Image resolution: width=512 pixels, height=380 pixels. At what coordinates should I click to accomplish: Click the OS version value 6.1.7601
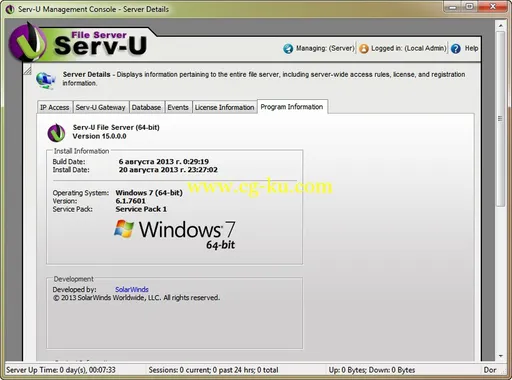(130, 201)
